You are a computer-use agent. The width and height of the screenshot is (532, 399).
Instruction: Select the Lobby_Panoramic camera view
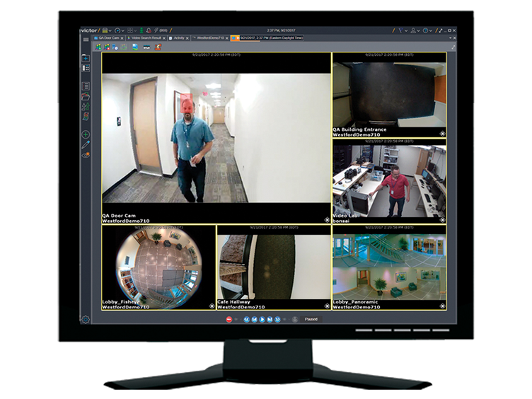point(389,267)
